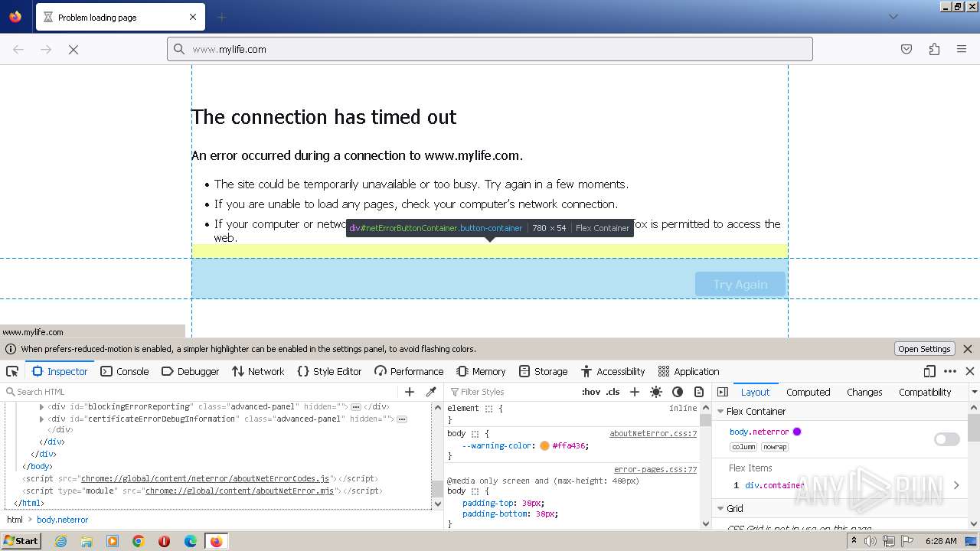Open the Firefox application menu
Screen dimensions: 980x551
pos(962,49)
